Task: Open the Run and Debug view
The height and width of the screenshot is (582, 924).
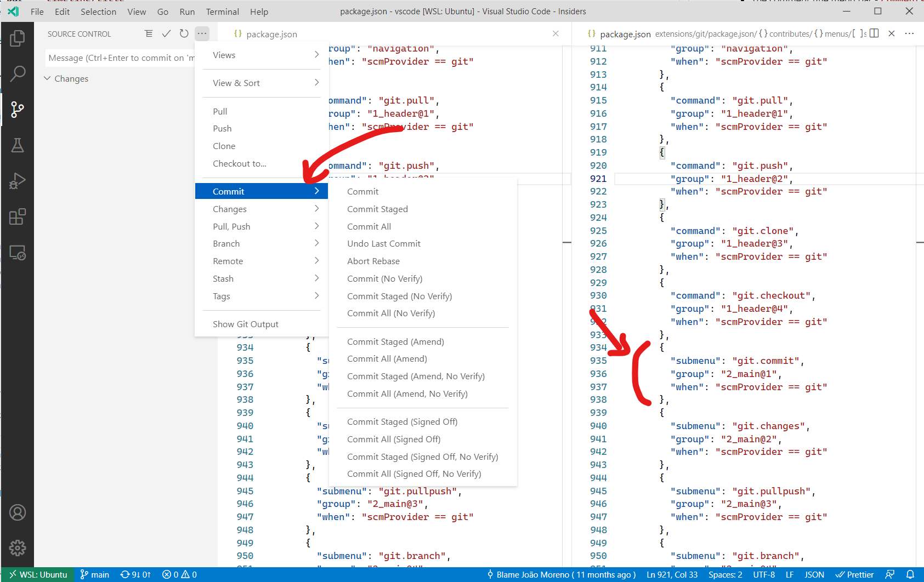Action: [x=18, y=181]
